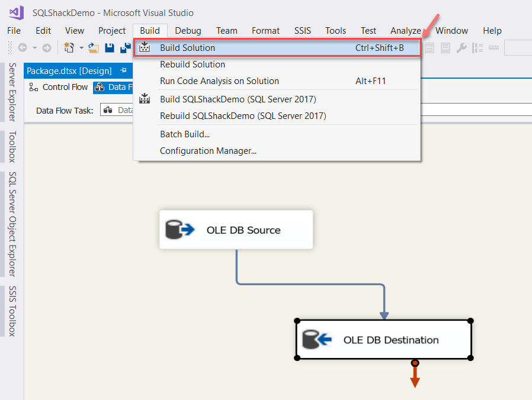Image resolution: width=532 pixels, height=400 pixels.
Task: Open the Server Explorer side panel
Action: 12,92
